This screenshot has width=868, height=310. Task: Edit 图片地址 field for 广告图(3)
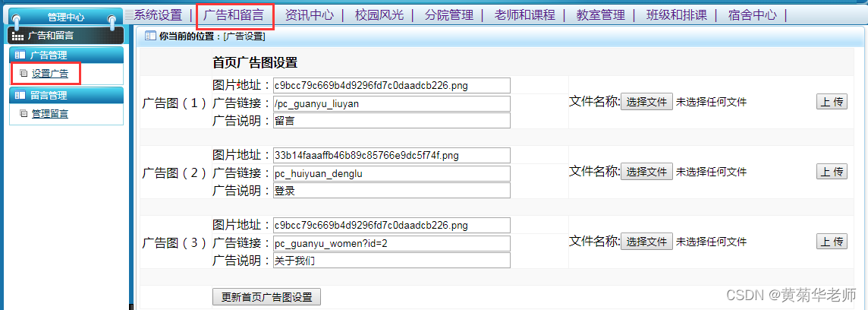tap(392, 225)
